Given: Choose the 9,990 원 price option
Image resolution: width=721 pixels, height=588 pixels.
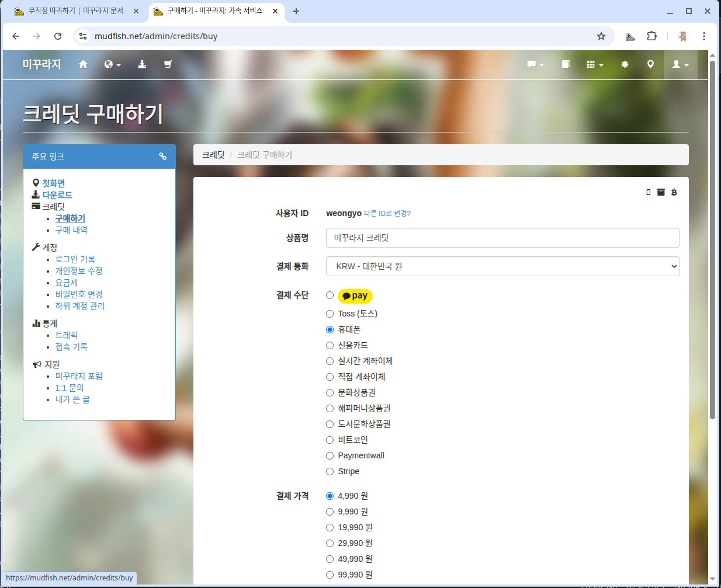Looking at the screenshot, I should [330, 512].
